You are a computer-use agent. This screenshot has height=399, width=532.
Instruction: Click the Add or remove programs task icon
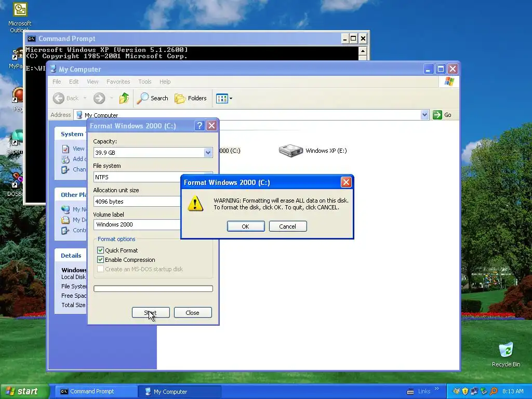pos(65,159)
